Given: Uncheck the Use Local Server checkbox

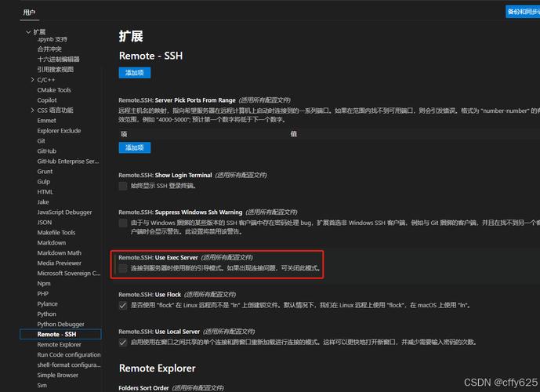Looking at the screenshot, I should coord(123,342).
